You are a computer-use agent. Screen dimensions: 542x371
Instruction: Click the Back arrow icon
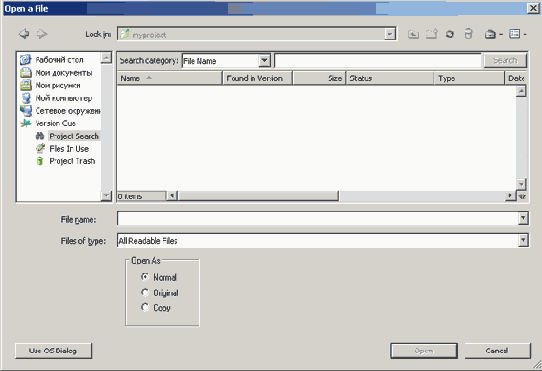coord(24,34)
